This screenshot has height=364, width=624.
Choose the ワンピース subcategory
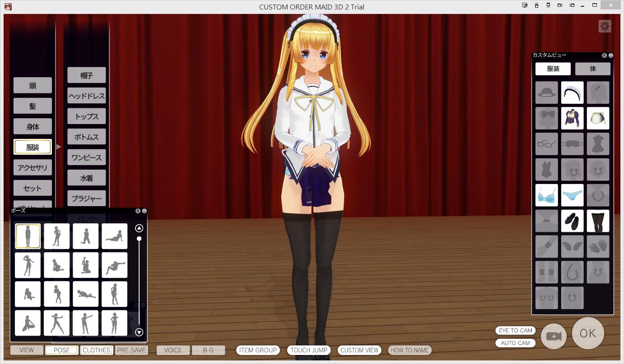pyautogui.click(x=87, y=157)
